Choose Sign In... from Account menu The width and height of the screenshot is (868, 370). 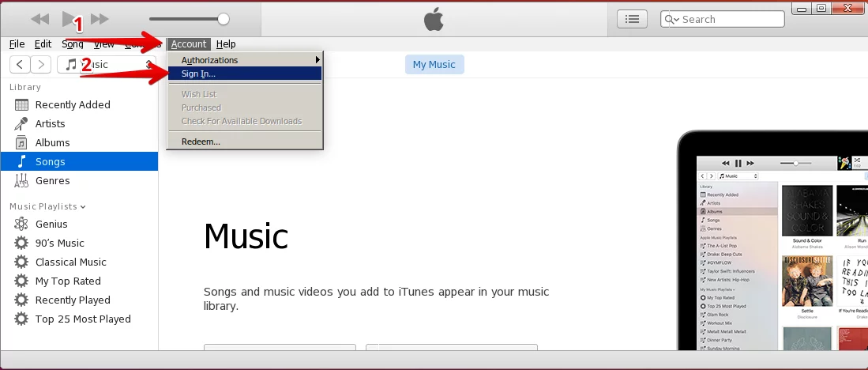pos(245,74)
